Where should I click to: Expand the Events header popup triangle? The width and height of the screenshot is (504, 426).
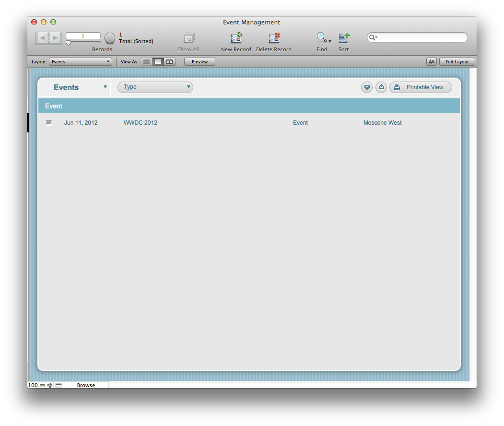coord(105,87)
